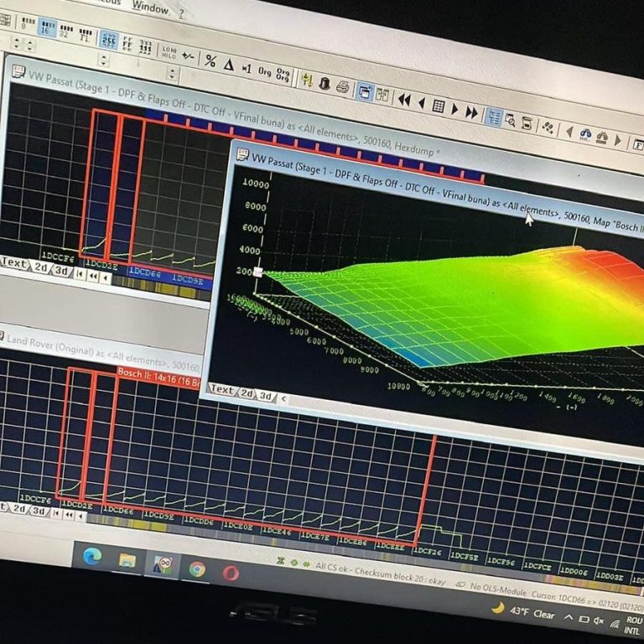Click the single Org original values icon

point(264,72)
